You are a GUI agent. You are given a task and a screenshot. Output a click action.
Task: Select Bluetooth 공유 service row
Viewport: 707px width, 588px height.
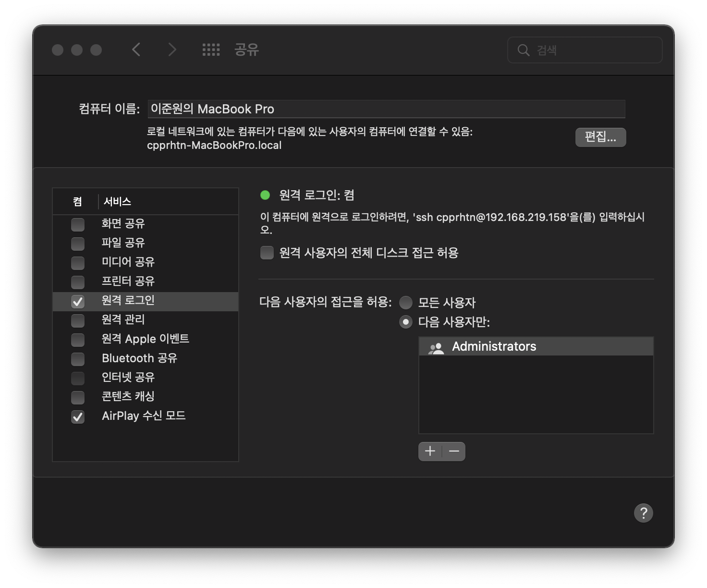[146, 358]
